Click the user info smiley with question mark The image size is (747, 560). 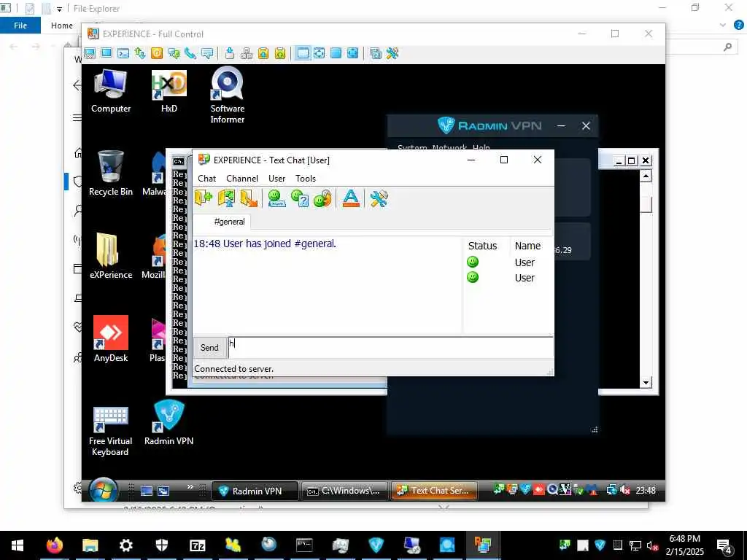300,198
